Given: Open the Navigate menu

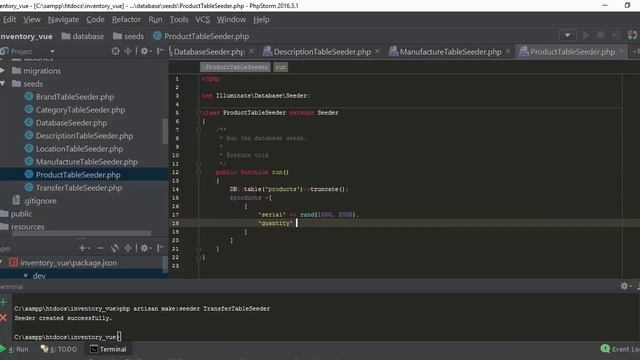Looking at the screenshot, I should 63,19.
